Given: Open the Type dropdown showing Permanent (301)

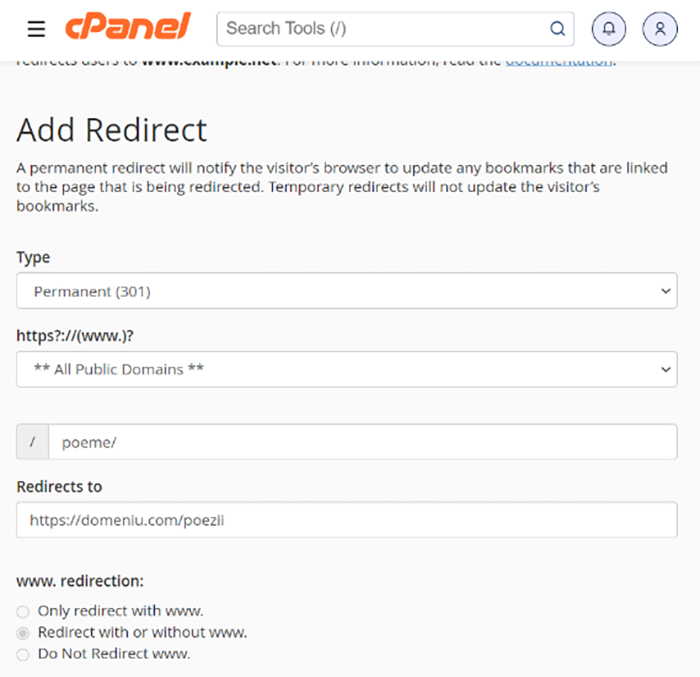Looking at the screenshot, I should [x=346, y=291].
